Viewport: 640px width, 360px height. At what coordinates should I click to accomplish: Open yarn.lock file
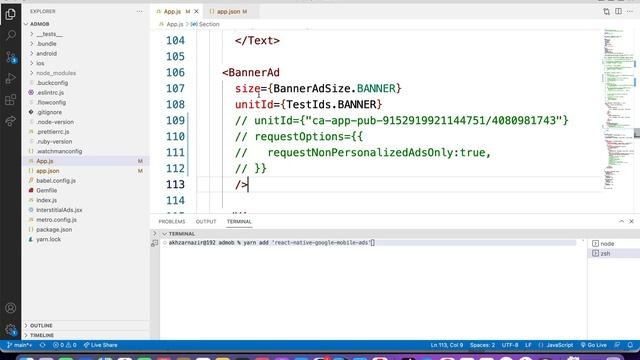[x=48, y=240]
